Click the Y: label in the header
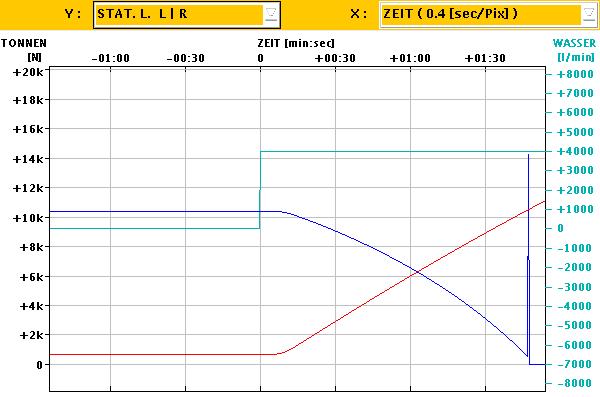600x397 pixels. click(x=73, y=14)
